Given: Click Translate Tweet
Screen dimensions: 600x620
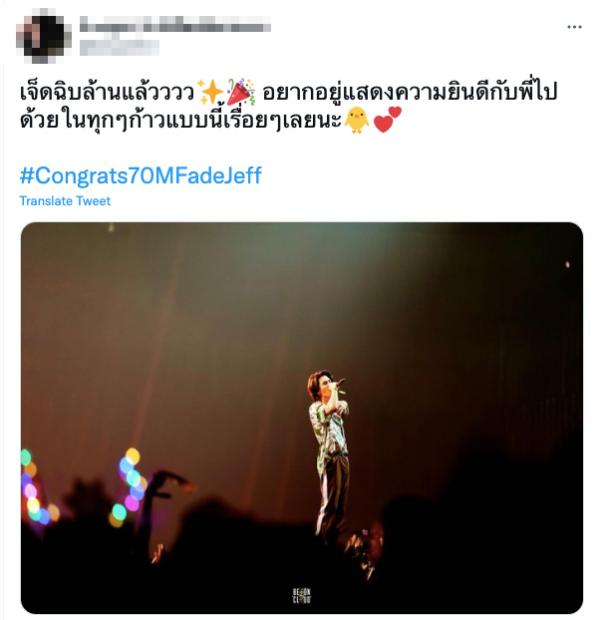Looking at the screenshot, I should click(x=65, y=201).
